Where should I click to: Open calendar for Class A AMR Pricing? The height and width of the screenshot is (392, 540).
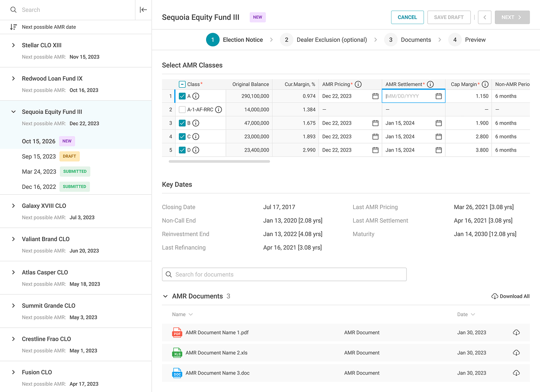coord(375,96)
